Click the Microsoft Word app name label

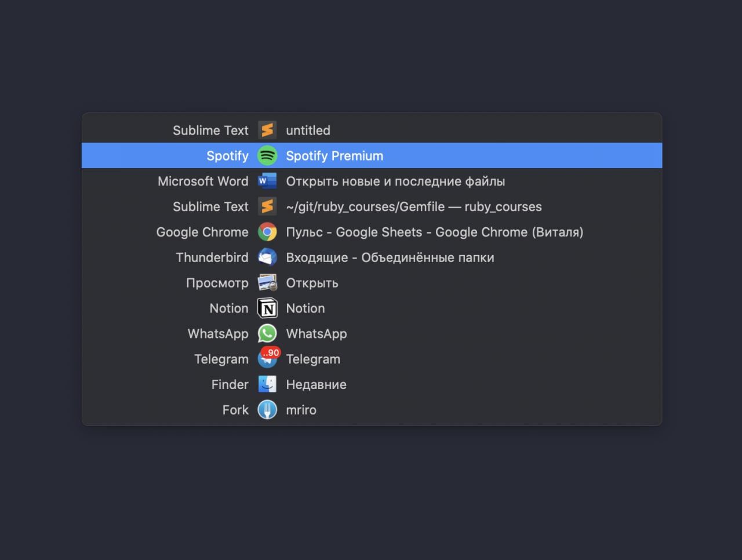203,181
